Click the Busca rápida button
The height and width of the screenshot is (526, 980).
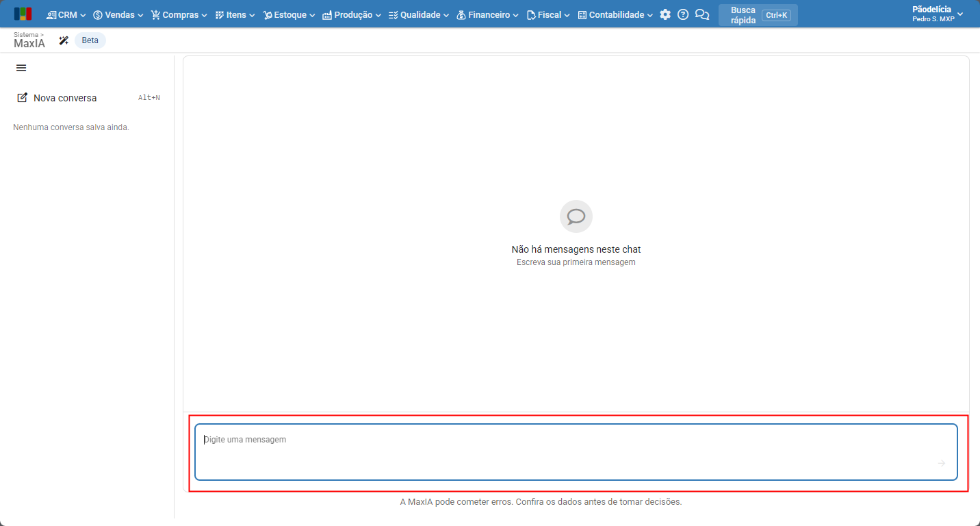(758, 15)
